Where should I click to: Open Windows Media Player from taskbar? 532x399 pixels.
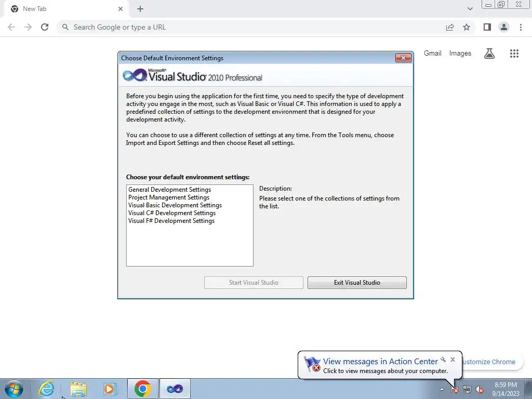[x=110, y=389]
